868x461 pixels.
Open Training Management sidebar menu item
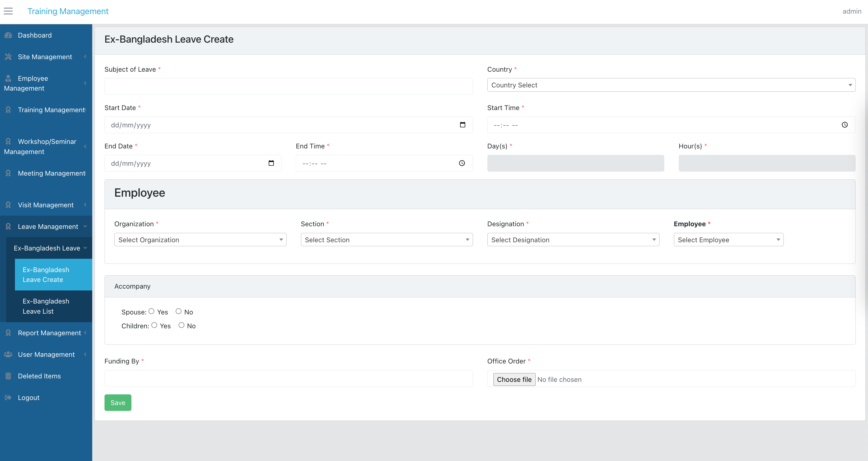(x=46, y=115)
